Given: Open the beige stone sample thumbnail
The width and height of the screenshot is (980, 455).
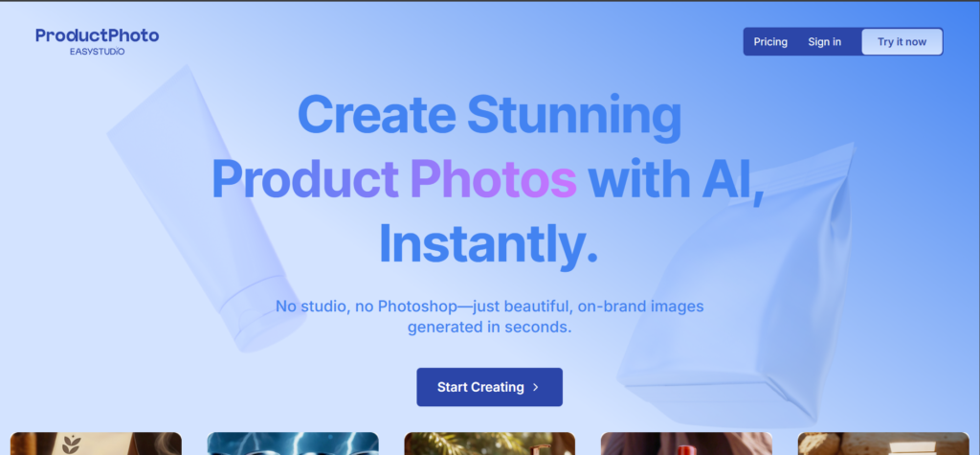Looking at the screenshot, I should 883,444.
